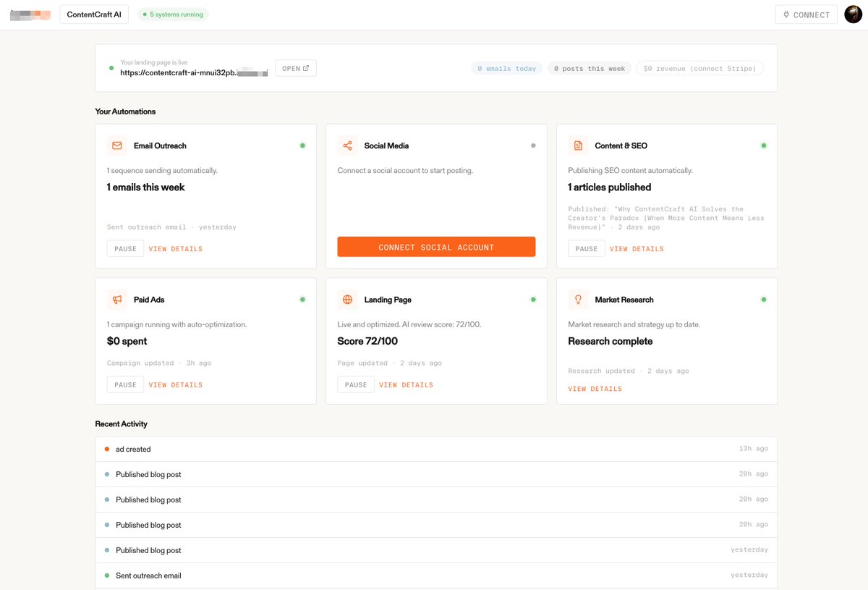Viewport: 868px width, 590px height.
Task: Click the 5 systems running badge
Action: click(173, 14)
